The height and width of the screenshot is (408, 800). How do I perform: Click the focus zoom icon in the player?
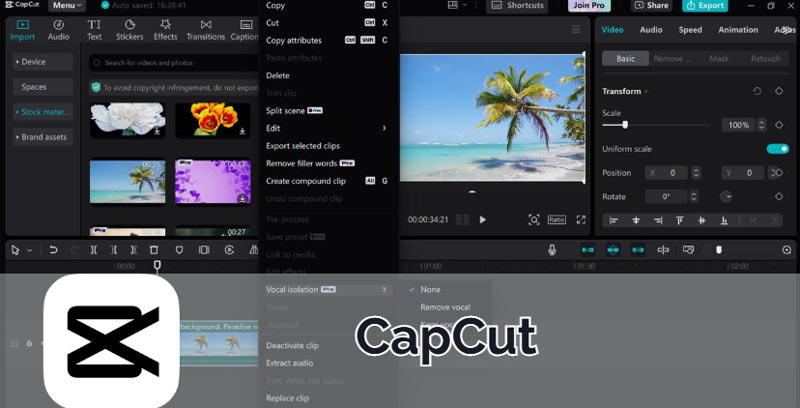(534, 220)
